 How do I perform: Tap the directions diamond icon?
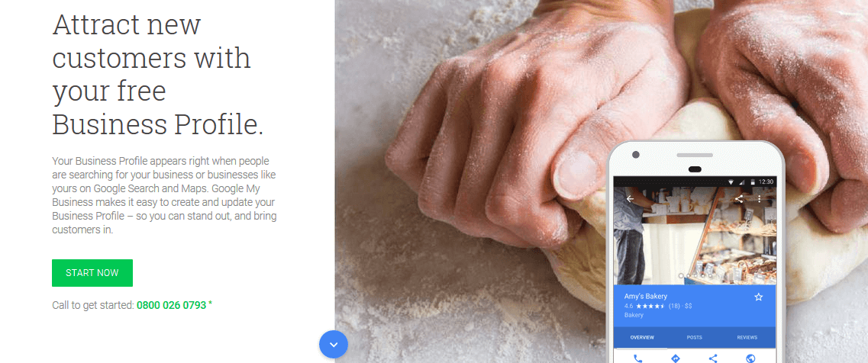point(676,358)
